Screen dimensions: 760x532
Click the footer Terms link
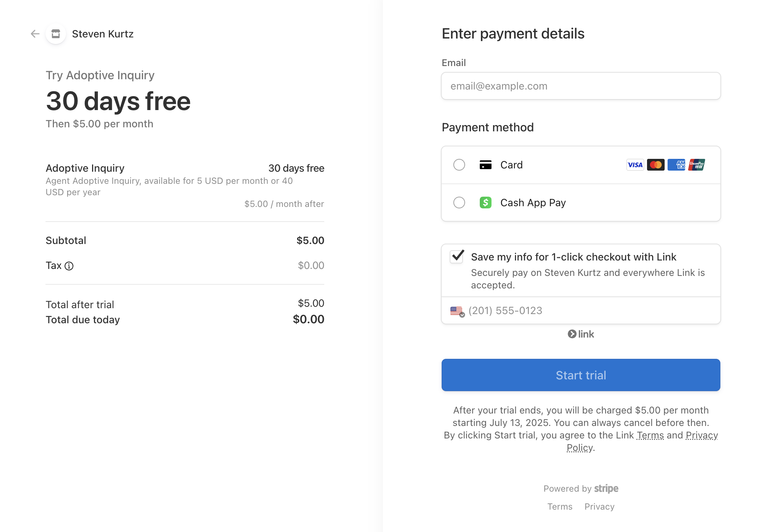pos(559,506)
